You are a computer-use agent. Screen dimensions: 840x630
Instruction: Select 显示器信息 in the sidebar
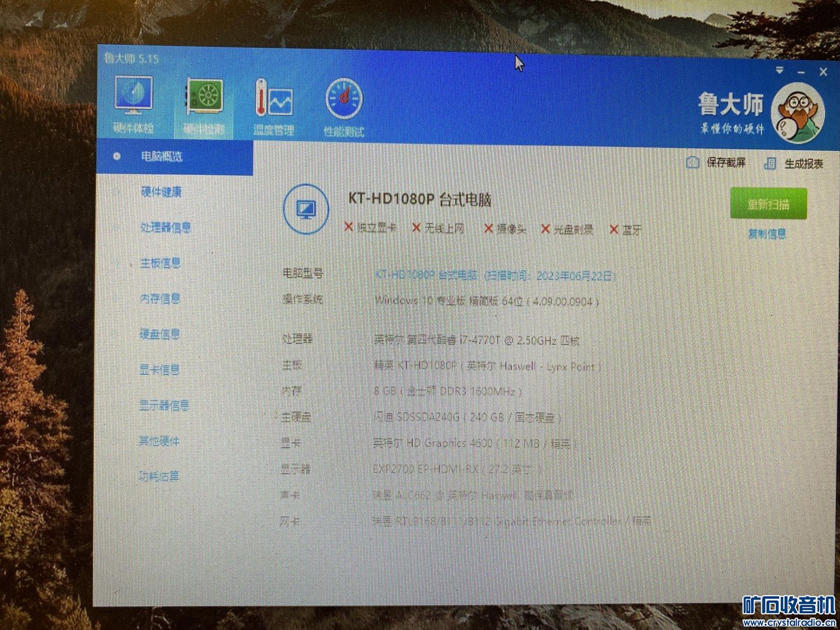(164, 405)
